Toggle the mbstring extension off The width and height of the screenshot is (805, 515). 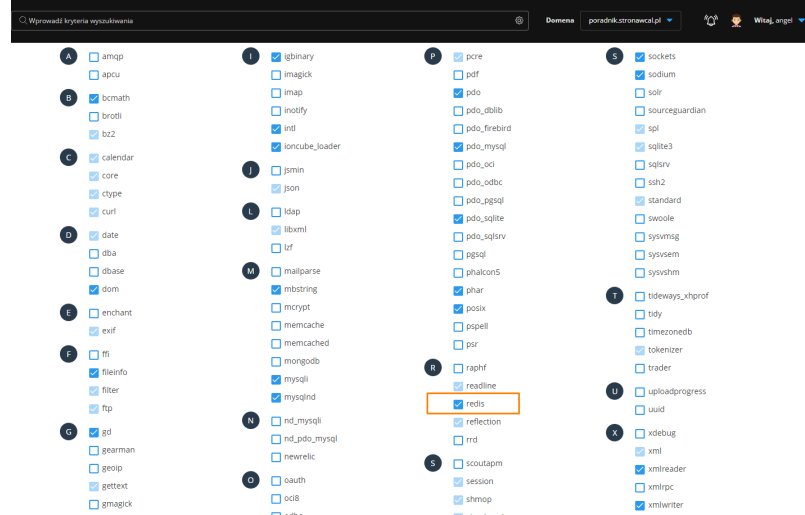tap(277, 289)
